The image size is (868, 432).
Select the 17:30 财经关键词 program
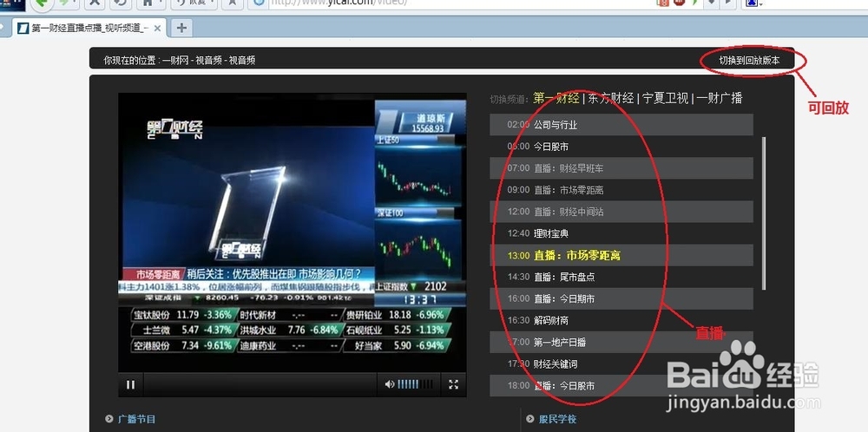[x=621, y=364]
